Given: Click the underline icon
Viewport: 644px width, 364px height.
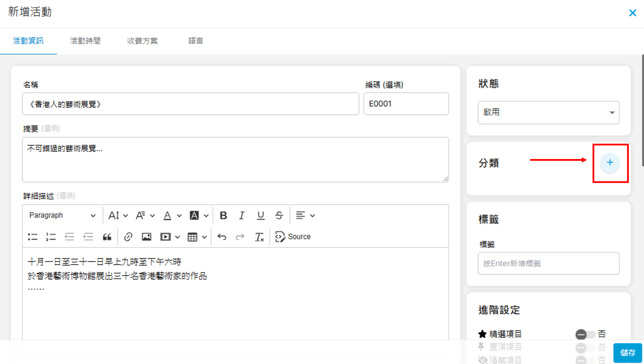Looking at the screenshot, I should pos(261,215).
